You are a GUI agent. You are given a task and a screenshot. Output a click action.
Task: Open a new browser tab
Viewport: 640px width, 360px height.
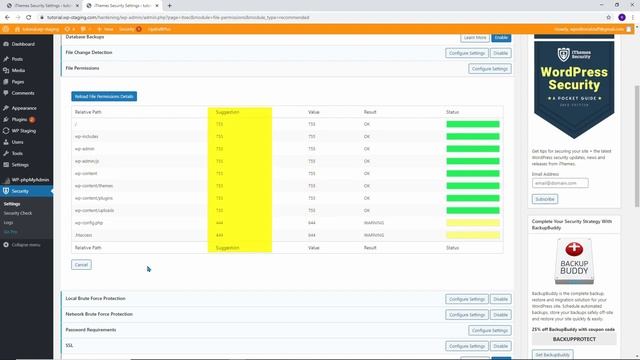[x=169, y=6]
